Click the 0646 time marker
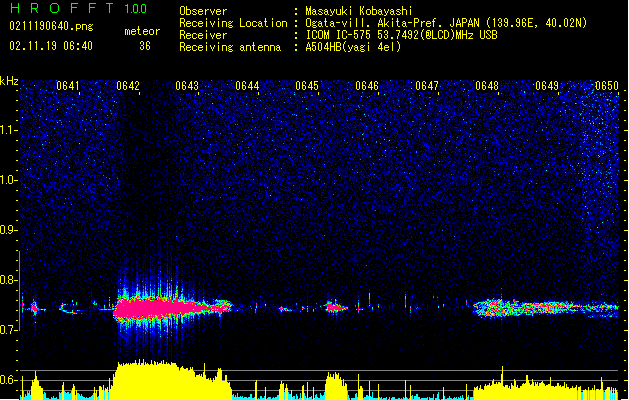This screenshot has height=400, width=629. pyautogui.click(x=367, y=86)
